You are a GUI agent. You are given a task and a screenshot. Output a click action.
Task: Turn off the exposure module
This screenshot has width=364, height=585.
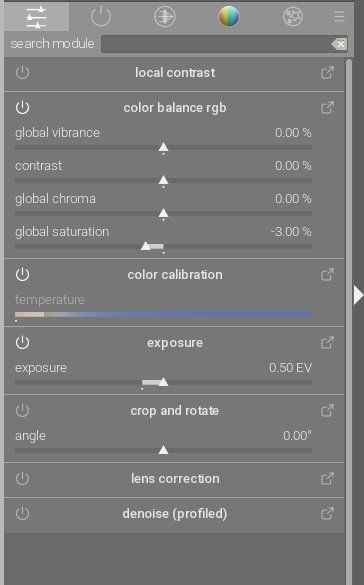(22, 342)
